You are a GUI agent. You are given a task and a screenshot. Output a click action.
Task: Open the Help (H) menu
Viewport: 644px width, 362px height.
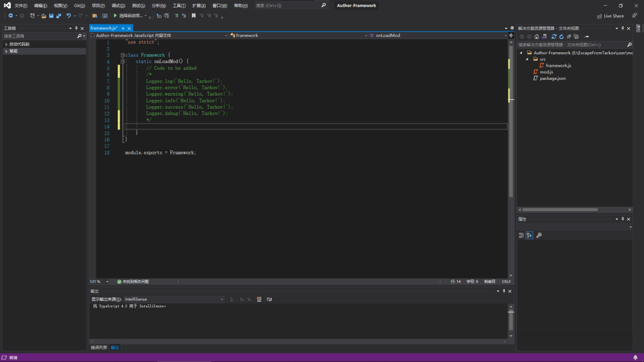coord(241,5)
